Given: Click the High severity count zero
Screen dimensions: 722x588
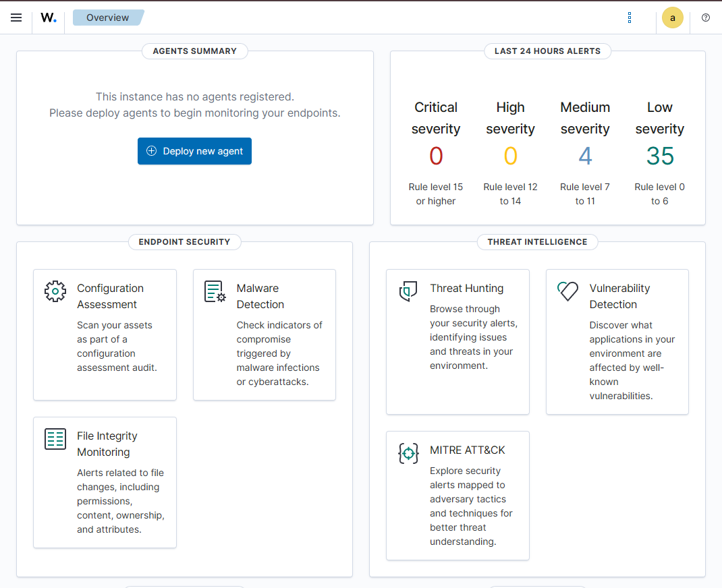Looking at the screenshot, I should tap(510, 156).
